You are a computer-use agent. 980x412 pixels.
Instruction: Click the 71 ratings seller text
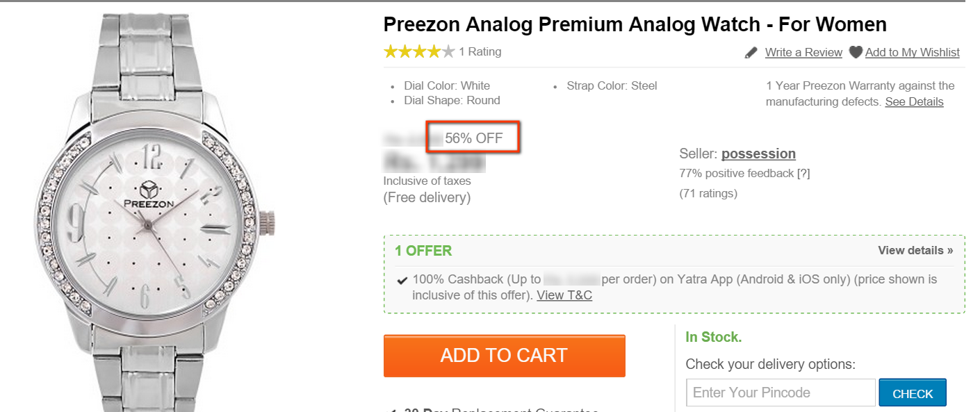coord(708,193)
